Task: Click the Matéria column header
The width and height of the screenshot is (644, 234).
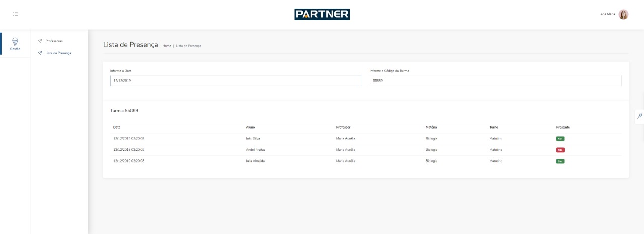Action: [431, 127]
